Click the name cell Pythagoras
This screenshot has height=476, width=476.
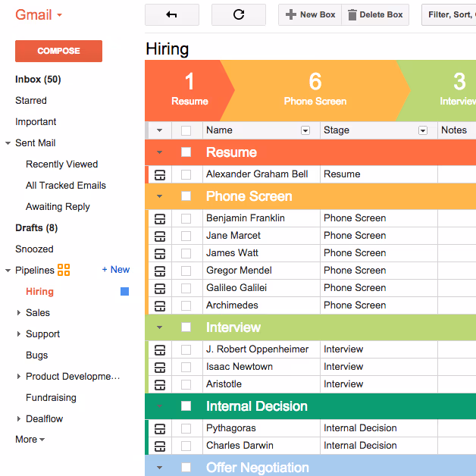pyautogui.click(x=261, y=428)
